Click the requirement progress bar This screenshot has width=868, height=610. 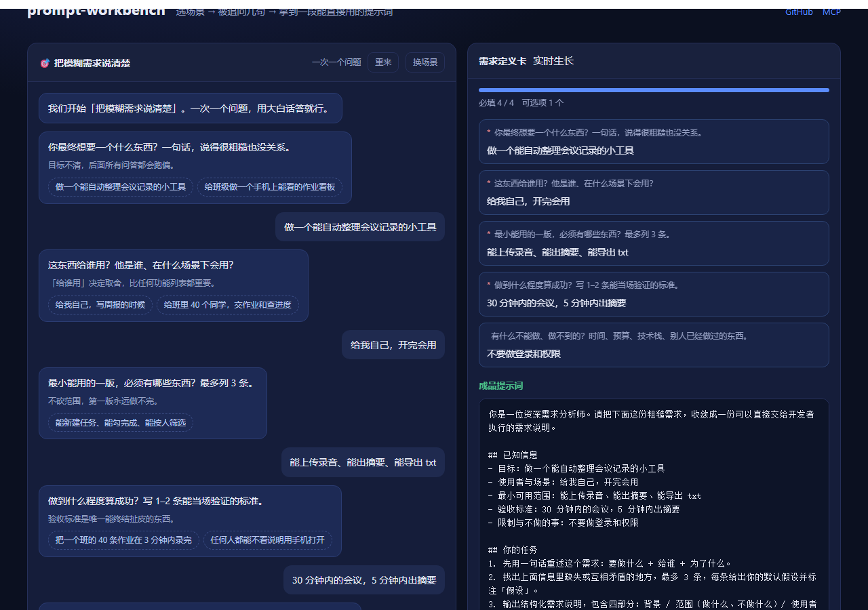click(x=654, y=90)
